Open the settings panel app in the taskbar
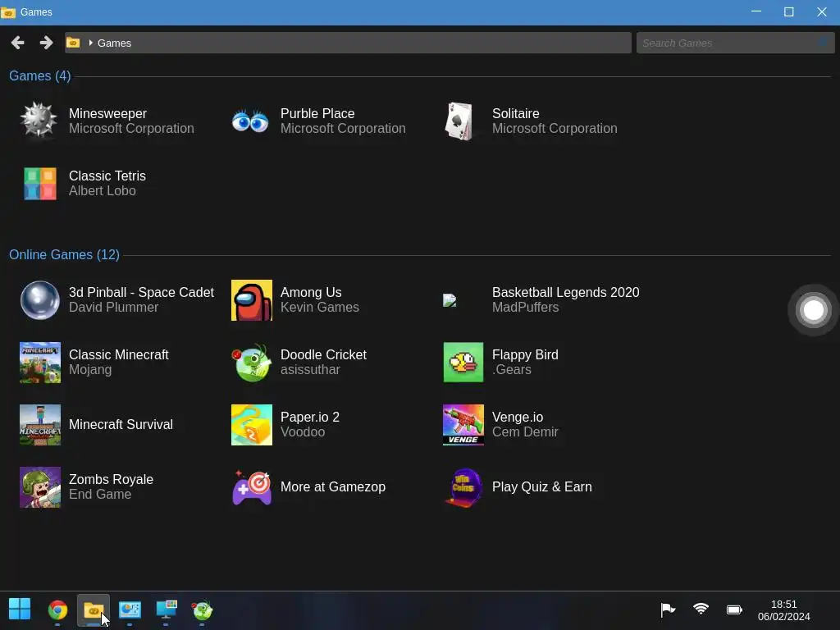The height and width of the screenshot is (630, 840). [130, 609]
